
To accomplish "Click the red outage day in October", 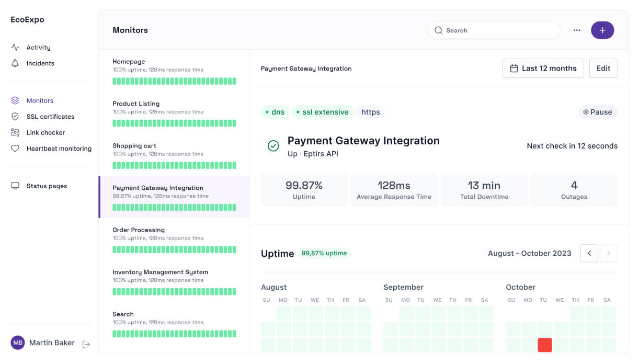I will pos(545,345).
